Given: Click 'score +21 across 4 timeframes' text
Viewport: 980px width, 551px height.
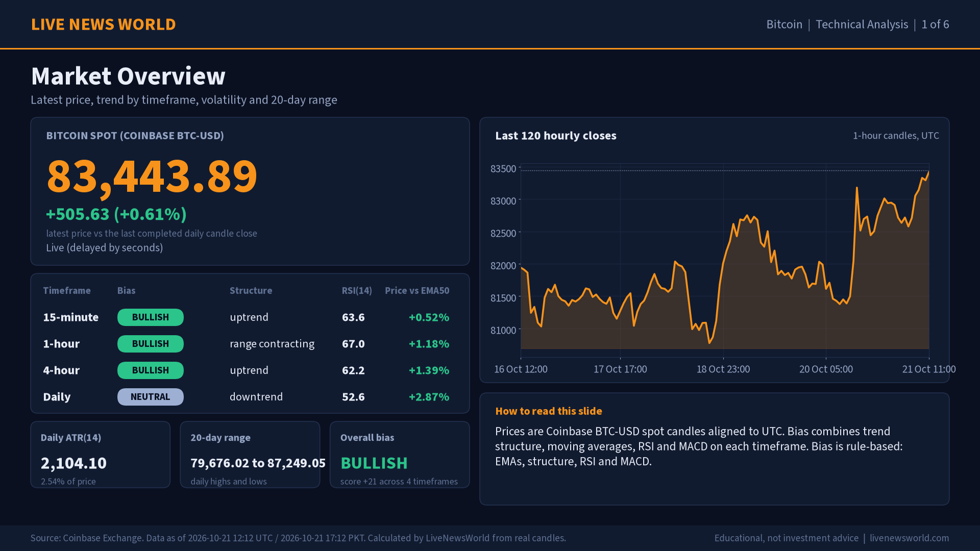Looking at the screenshot, I should click(399, 482).
